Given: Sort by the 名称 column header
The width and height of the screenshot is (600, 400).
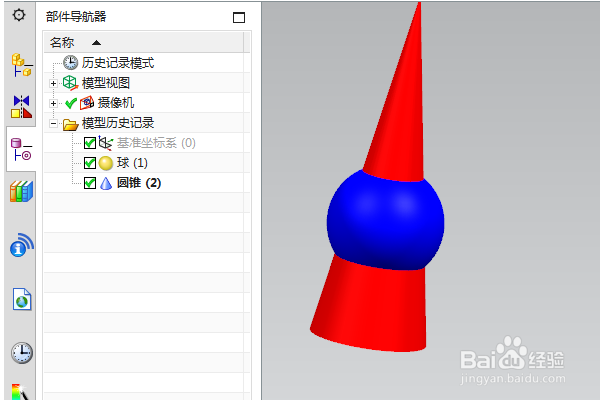Looking at the screenshot, I should tap(143, 42).
